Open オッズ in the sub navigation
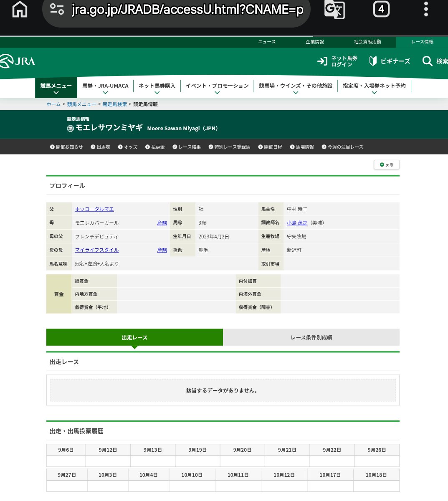The height and width of the screenshot is (501, 448). click(x=128, y=147)
